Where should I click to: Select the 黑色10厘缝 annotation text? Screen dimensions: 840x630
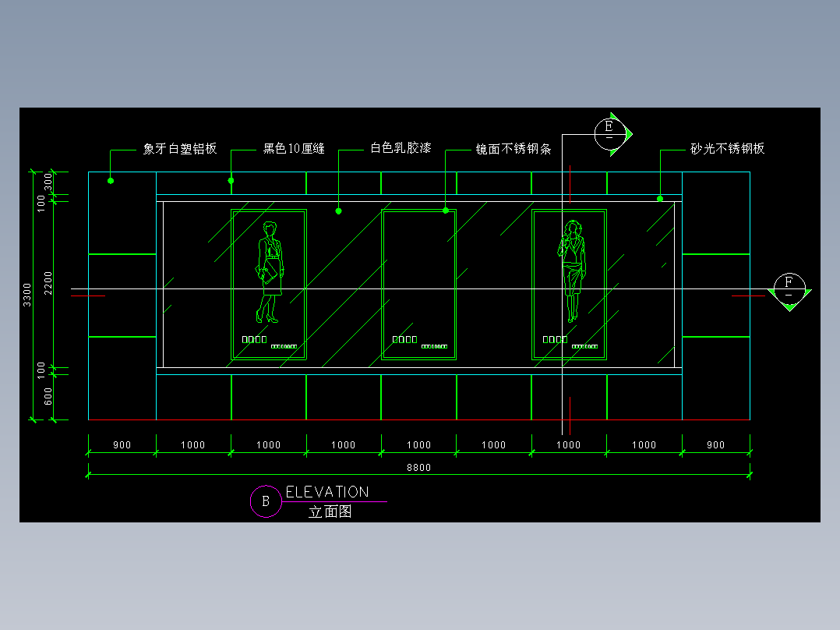[x=294, y=148]
